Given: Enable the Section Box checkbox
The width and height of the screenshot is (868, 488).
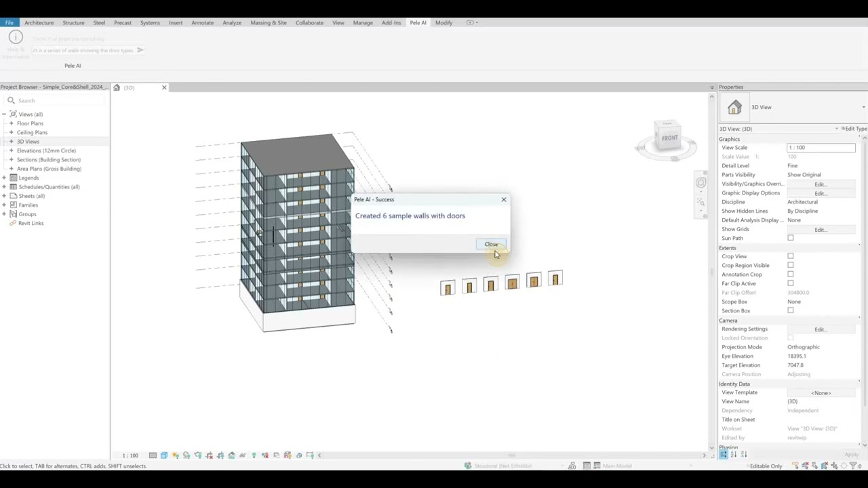Looking at the screenshot, I should [790, 310].
